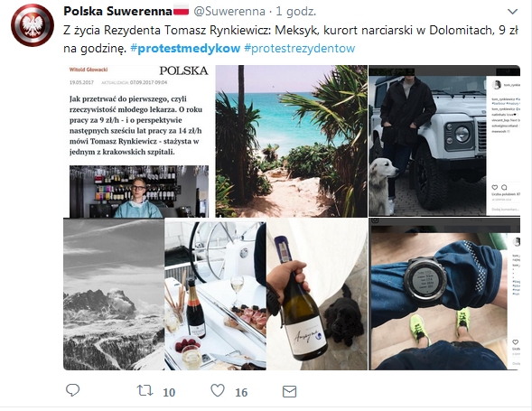Open the #protestmedykow hashtag

click(x=185, y=49)
